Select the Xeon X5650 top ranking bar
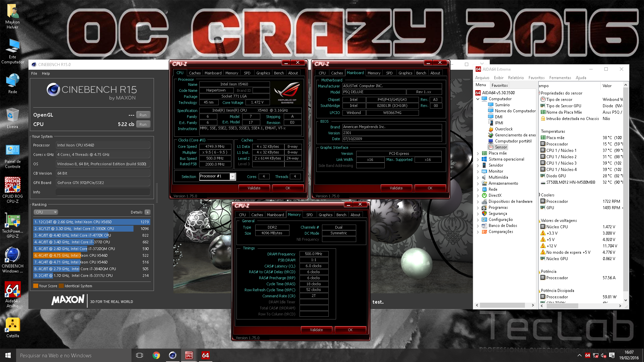The height and width of the screenshot is (362, 644). [x=91, y=222]
